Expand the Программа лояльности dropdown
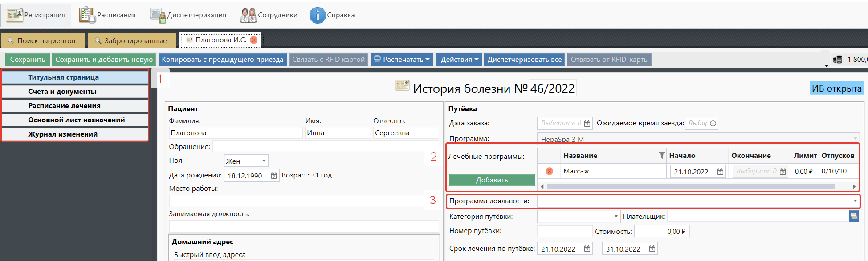This screenshot has height=261, width=868. click(855, 201)
